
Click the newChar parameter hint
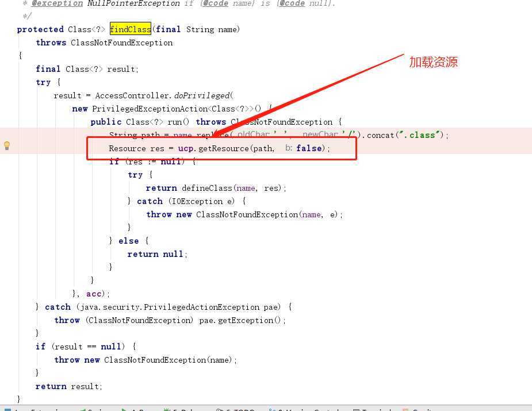(x=320, y=135)
